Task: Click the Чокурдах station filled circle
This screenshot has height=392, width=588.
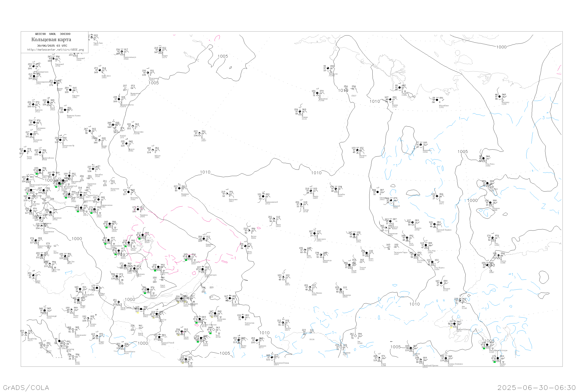Action: (x=499, y=96)
